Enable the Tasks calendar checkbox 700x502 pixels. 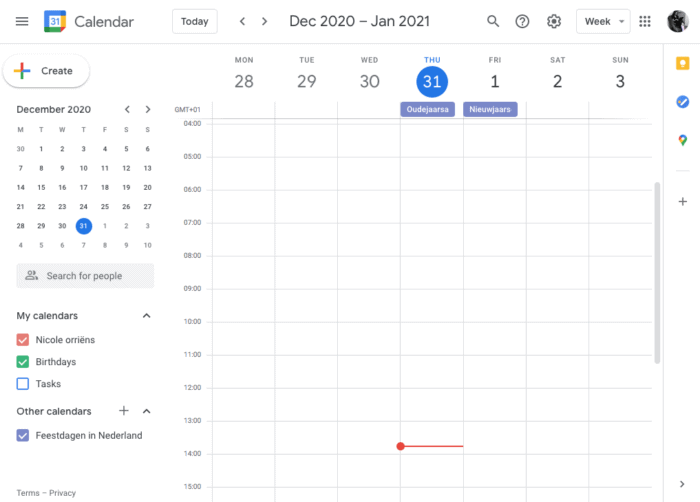tap(23, 384)
